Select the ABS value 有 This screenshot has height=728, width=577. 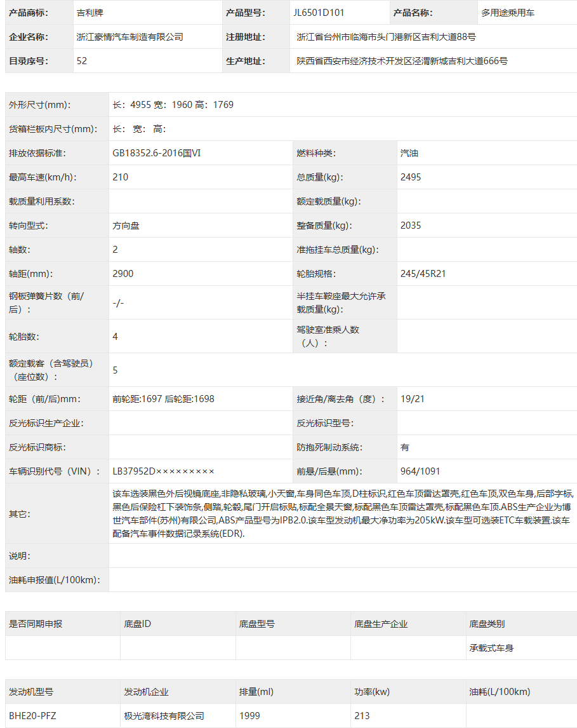(x=405, y=447)
